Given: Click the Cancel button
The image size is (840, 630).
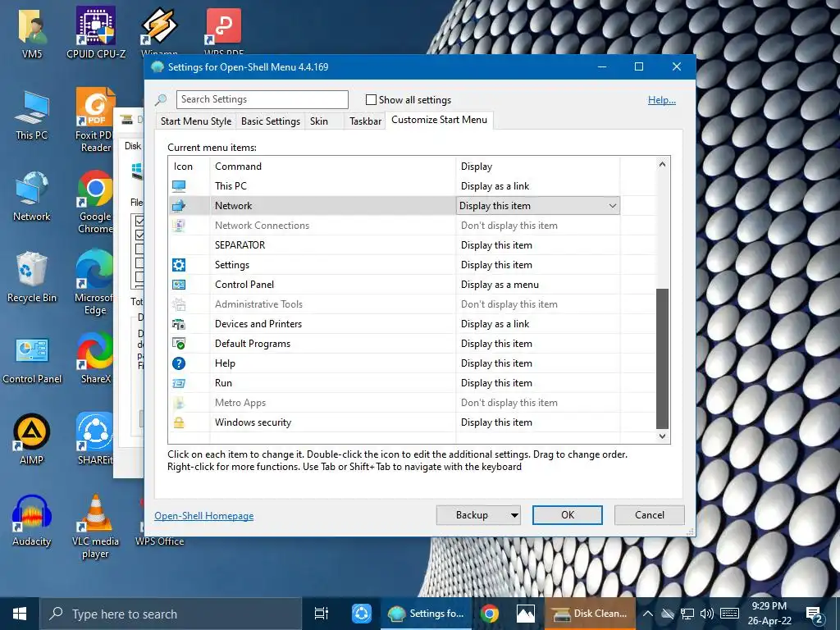Looking at the screenshot, I should (x=650, y=515).
